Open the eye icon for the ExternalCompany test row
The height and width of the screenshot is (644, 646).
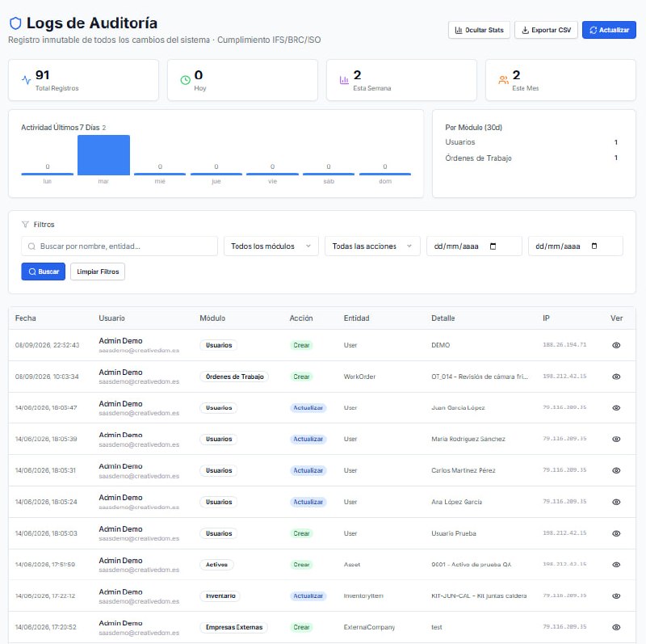click(616, 627)
